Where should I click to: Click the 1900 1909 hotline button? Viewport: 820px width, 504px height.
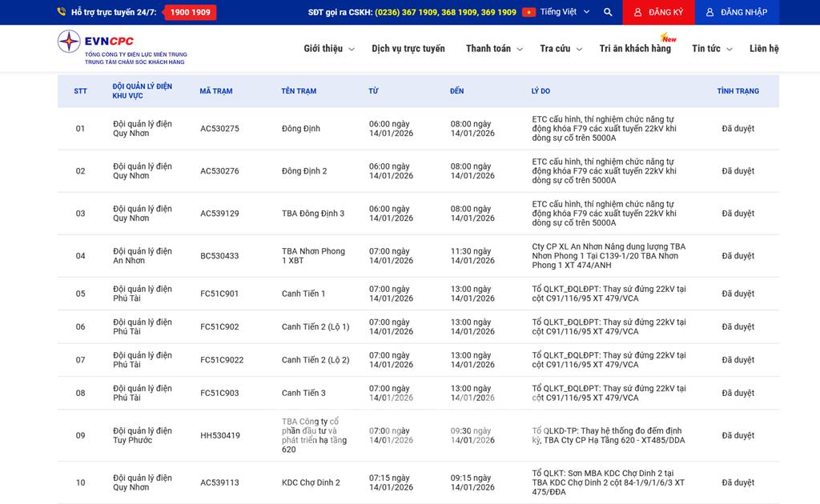191,12
